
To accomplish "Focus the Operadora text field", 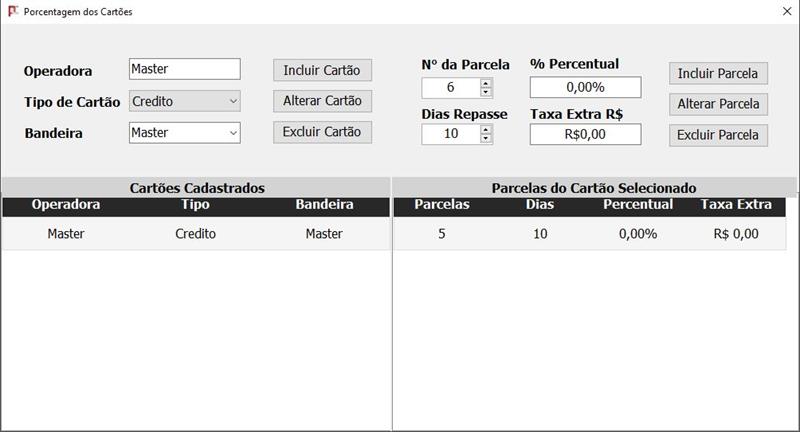I will (x=185, y=69).
